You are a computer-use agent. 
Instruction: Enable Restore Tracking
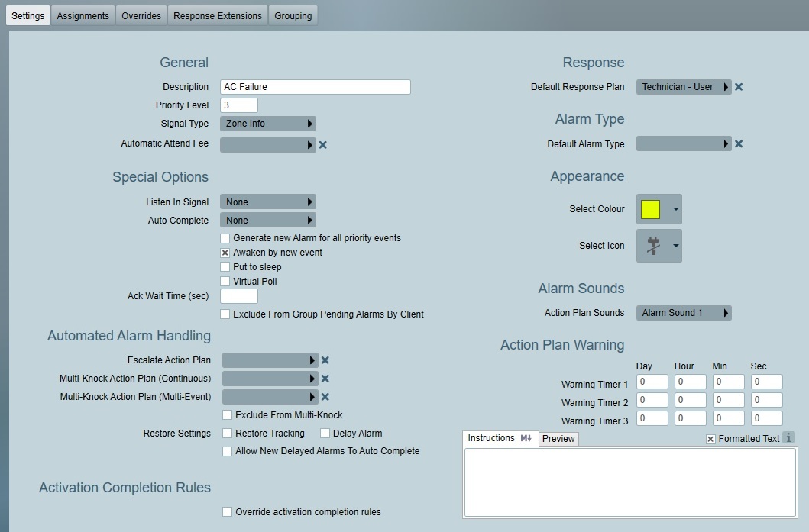click(227, 433)
